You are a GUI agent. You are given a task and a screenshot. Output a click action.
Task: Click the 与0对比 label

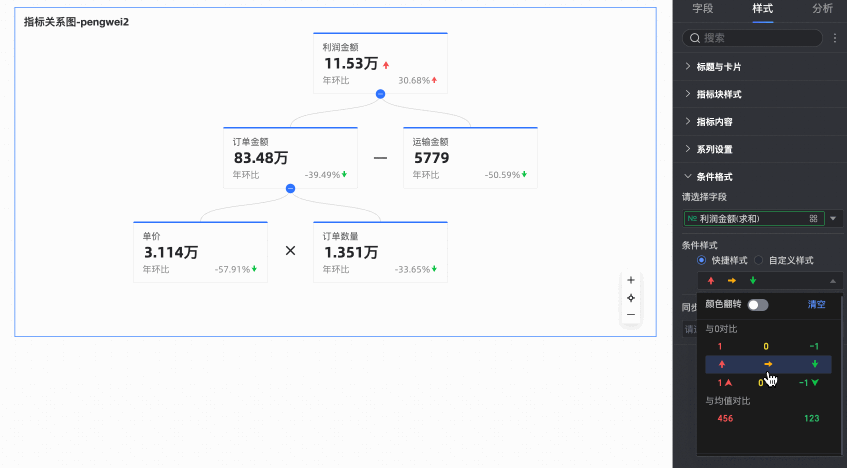[721, 329]
